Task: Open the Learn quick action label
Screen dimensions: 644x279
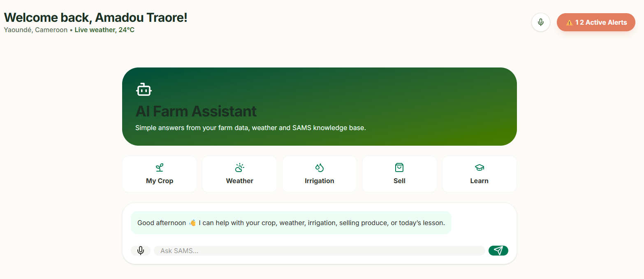Action: 480,181
